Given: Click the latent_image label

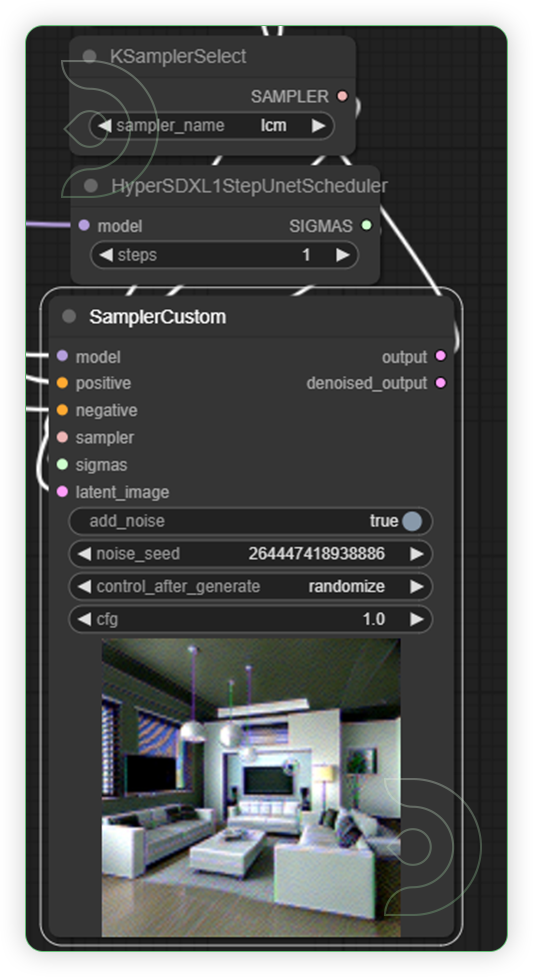Looking at the screenshot, I should coord(122,492).
